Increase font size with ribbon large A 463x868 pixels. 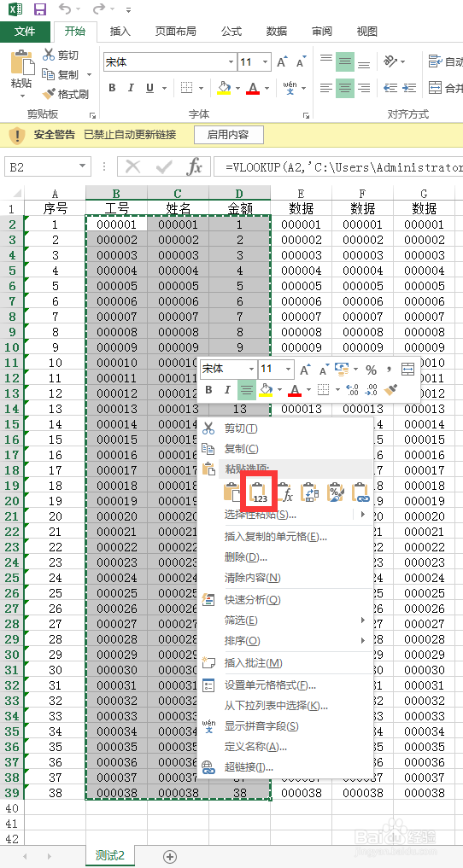282,61
